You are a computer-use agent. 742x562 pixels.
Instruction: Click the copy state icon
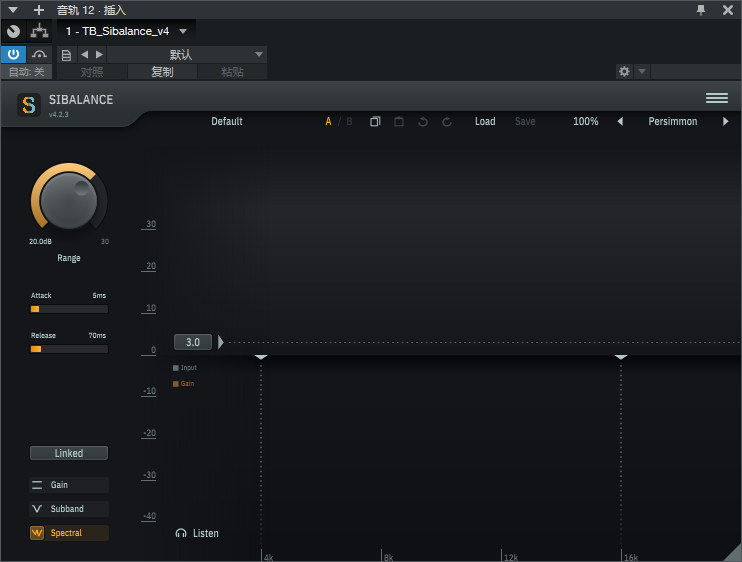coord(375,122)
